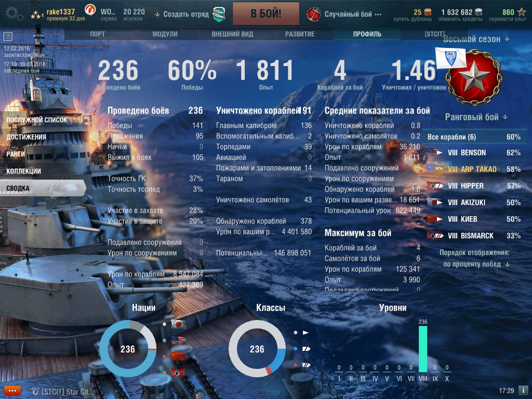
Task: Switch to the МОДУЛИ tab
Action: [x=165, y=34]
